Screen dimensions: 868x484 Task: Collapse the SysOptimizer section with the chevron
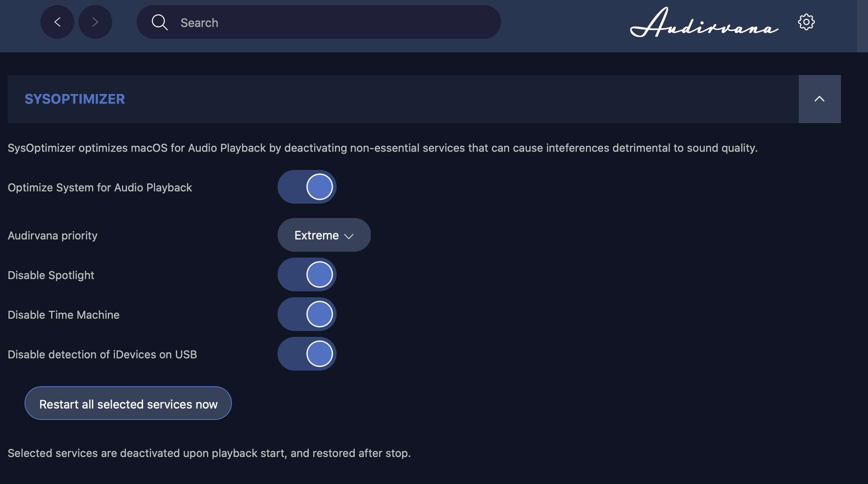point(819,99)
